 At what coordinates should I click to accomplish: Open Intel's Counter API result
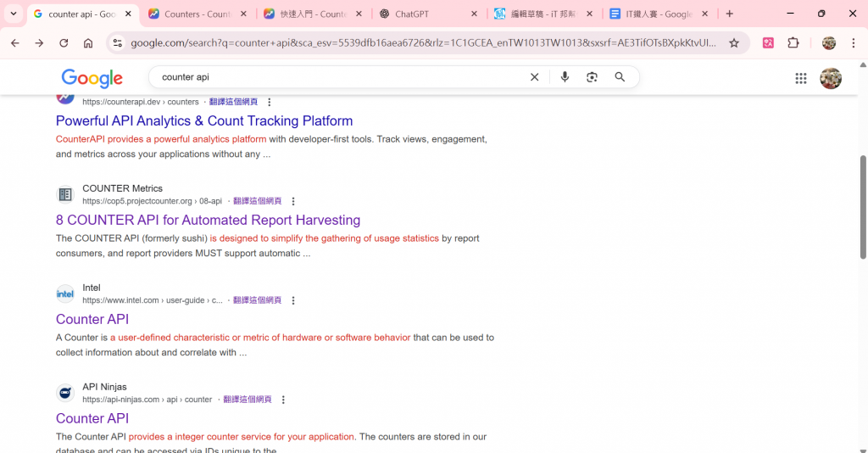click(x=92, y=319)
